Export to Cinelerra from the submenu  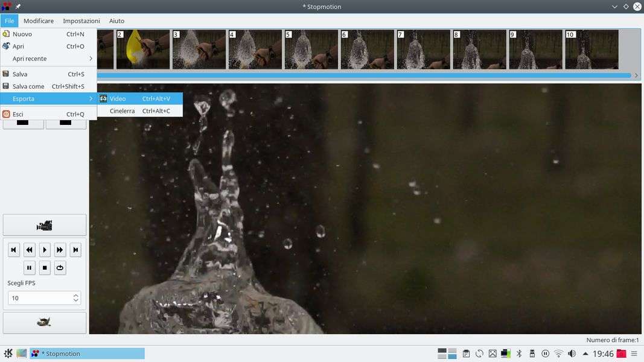point(140,111)
